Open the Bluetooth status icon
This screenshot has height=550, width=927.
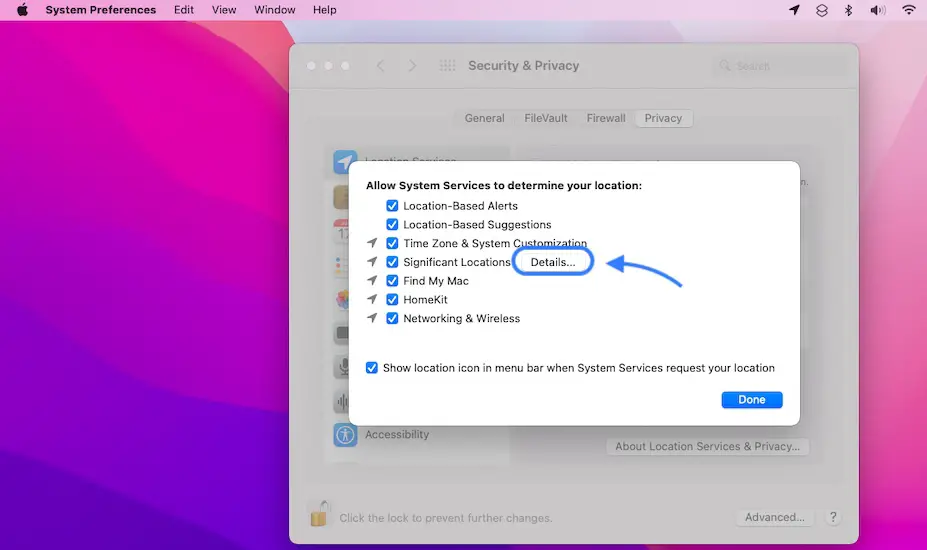click(849, 10)
